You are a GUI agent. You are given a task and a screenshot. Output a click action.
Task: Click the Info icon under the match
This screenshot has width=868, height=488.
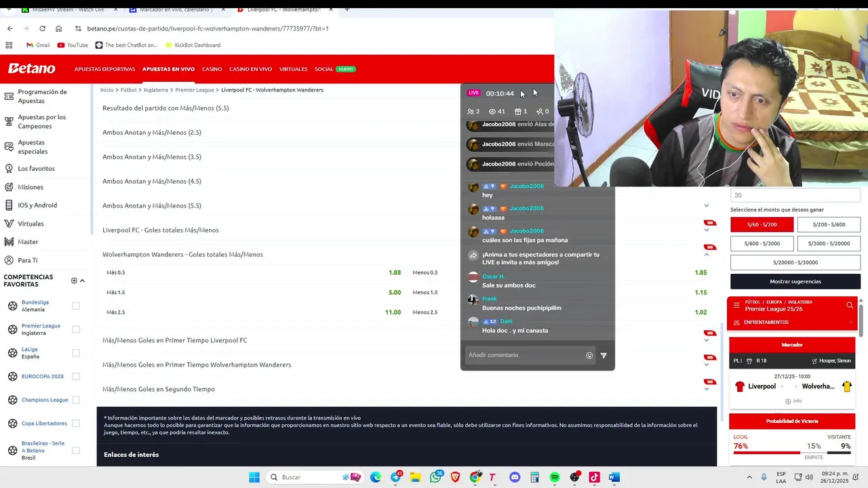[x=788, y=401]
